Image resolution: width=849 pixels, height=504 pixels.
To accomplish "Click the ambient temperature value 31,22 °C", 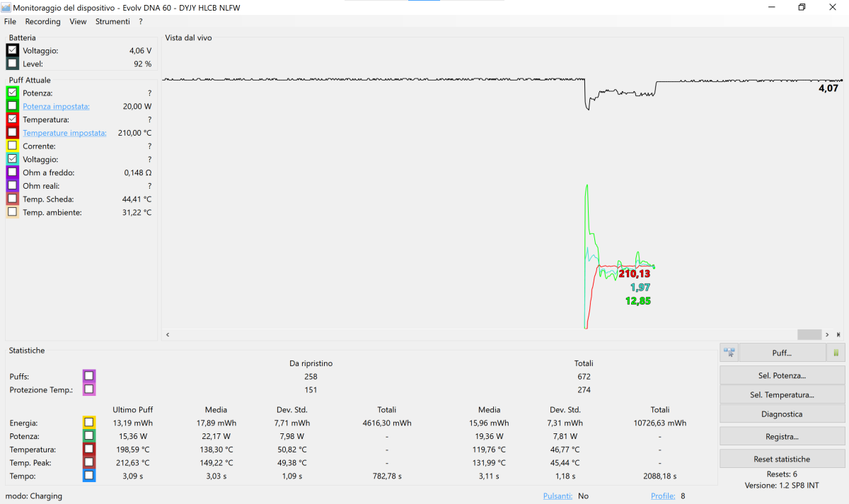I will click(x=137, y=212).
